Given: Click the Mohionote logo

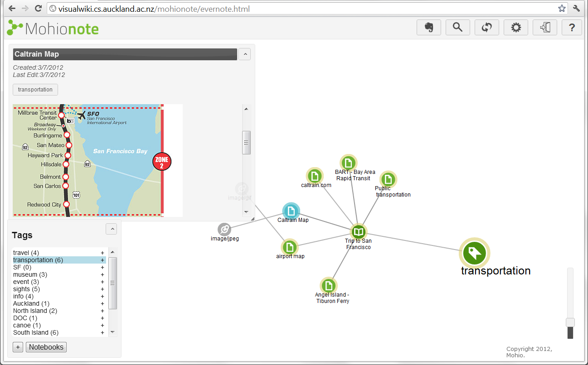Looking at the screenshot, I should (x=53, y=28).
